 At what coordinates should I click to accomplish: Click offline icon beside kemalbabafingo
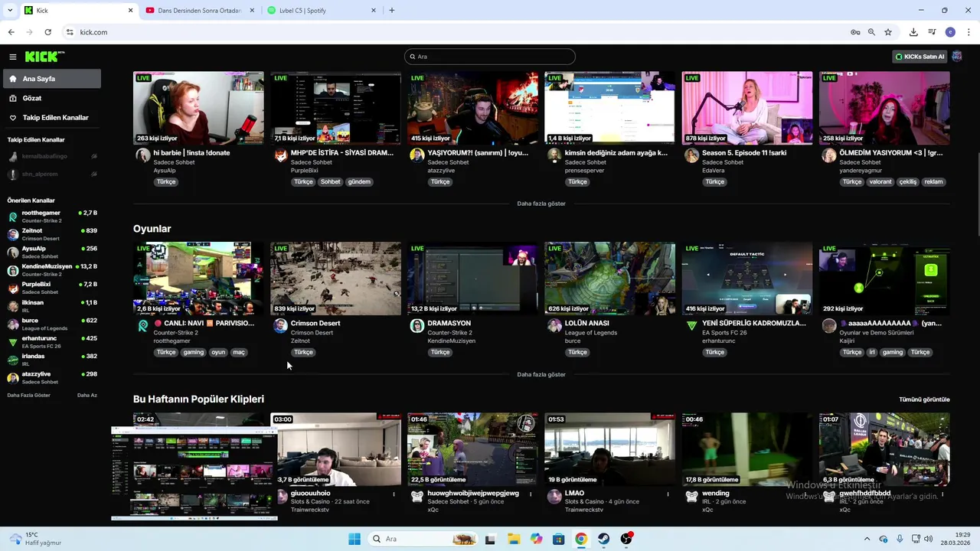point(94,156)
